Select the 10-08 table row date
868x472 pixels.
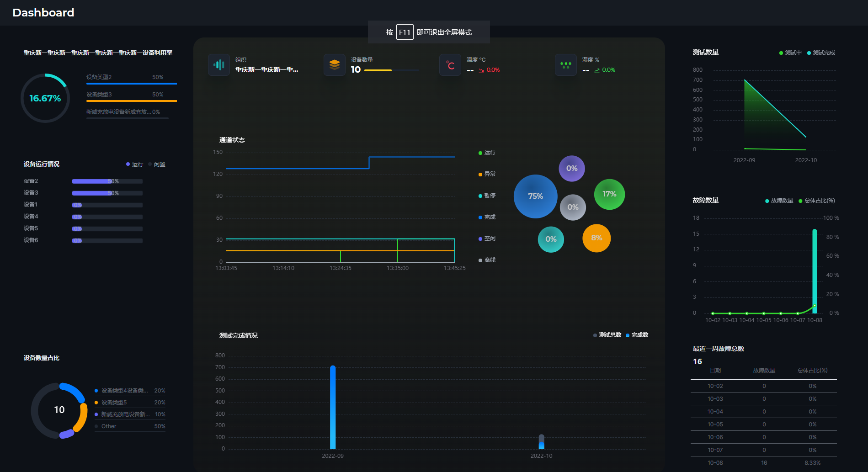[715, 463]
